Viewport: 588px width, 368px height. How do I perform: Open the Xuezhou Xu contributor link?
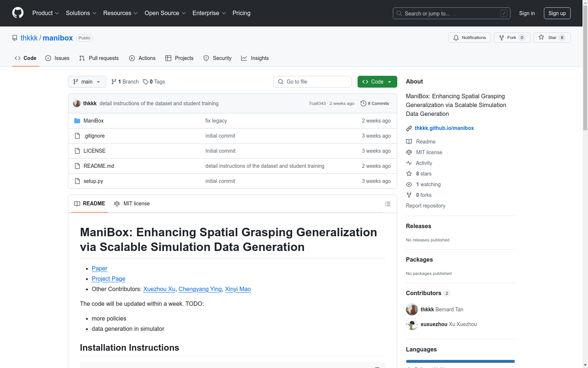159,289
